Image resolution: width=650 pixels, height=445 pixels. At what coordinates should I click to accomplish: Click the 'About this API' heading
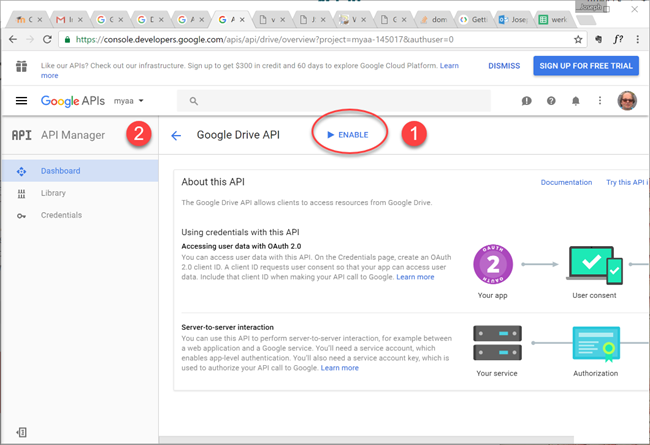click(x=213, y=182)
